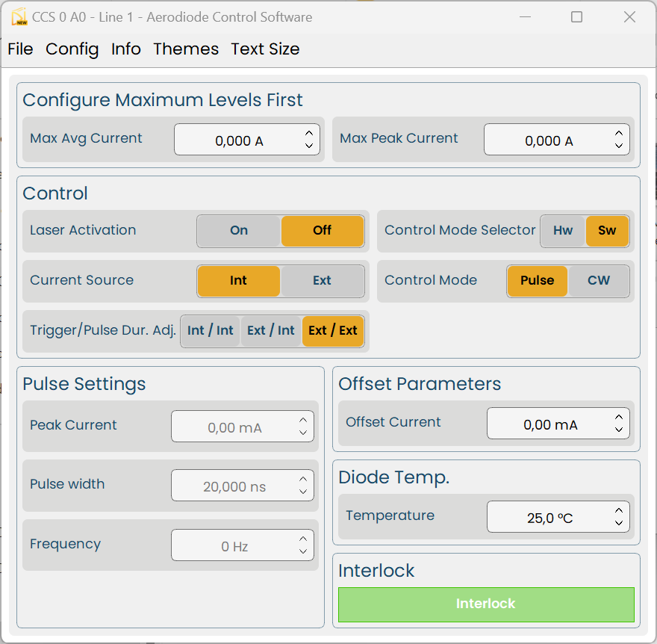Set Control Mode to CW
657x644 pixels.
click(x=598, y=280)
